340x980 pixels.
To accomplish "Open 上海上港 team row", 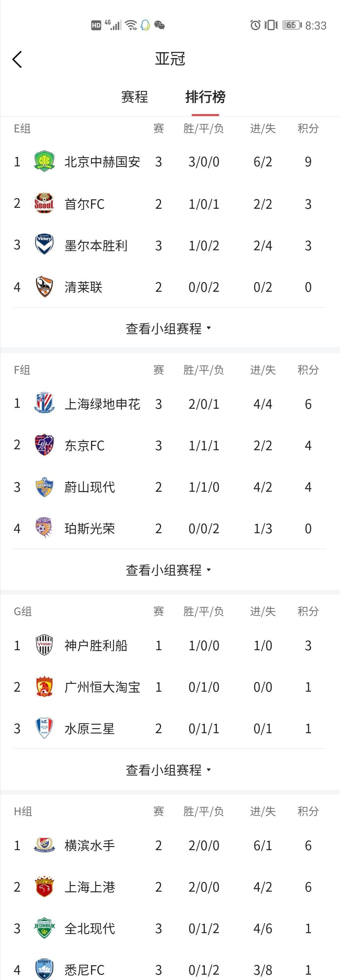I will pos(170,887).
